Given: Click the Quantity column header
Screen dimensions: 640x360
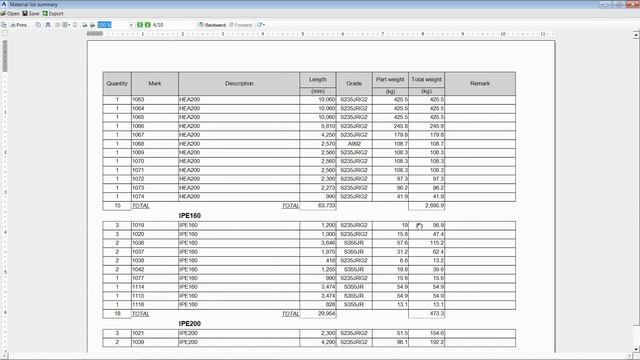Looking at the screenshot, I should (117, 83).
